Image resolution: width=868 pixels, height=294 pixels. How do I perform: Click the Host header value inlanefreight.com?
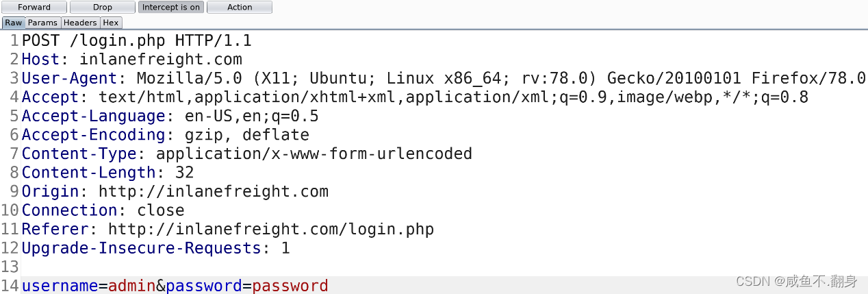click(x=160, y=60)
